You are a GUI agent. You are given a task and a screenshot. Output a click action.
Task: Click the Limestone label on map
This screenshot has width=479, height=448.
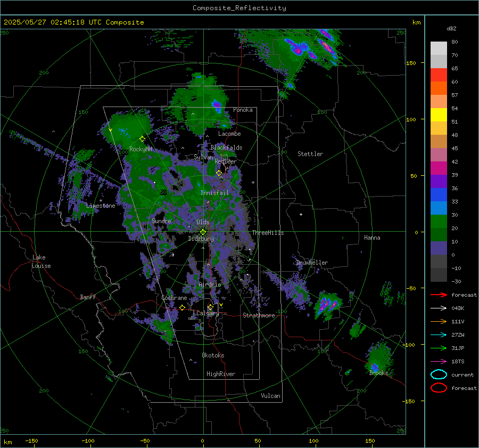[x=101, y=206]
